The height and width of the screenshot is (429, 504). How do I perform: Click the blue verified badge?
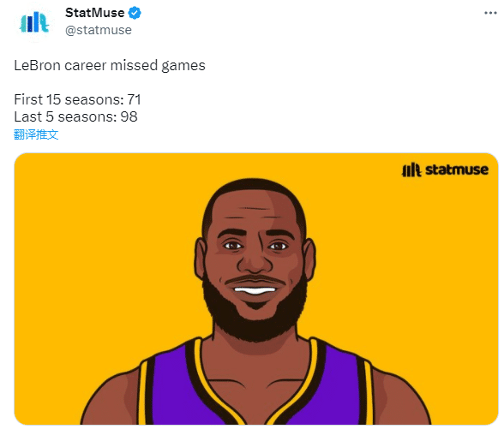tap(135, 13)
